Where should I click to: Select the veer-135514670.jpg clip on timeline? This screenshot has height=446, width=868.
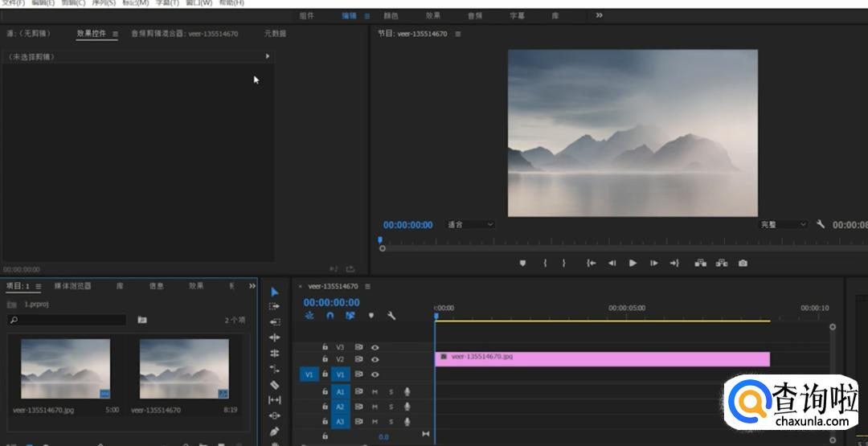tap(602, 358)
